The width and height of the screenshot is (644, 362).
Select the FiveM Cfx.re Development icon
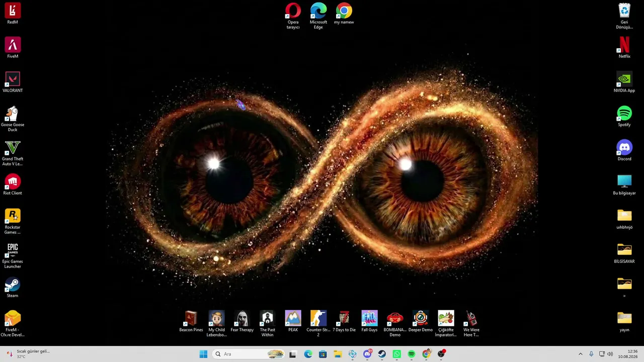13,324
